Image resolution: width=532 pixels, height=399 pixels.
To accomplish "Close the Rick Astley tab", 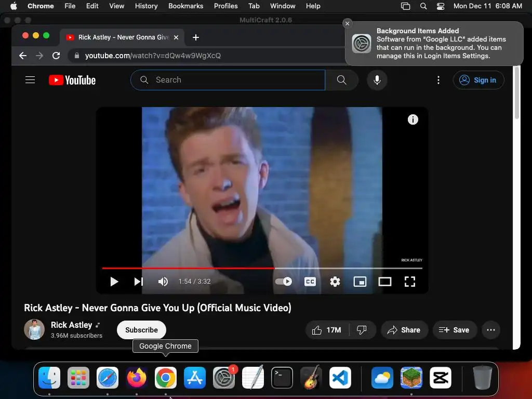I will (x=176, y=37).
